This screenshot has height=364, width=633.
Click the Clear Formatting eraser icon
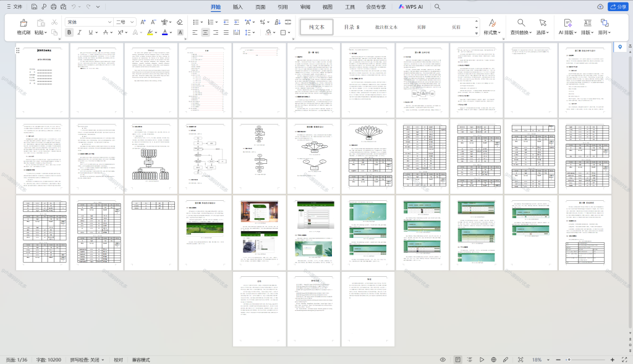[x=180, y=22]
